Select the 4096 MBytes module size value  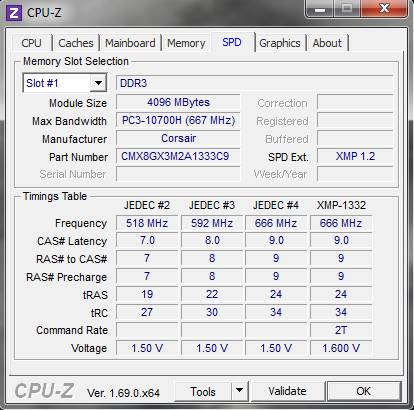178,102
